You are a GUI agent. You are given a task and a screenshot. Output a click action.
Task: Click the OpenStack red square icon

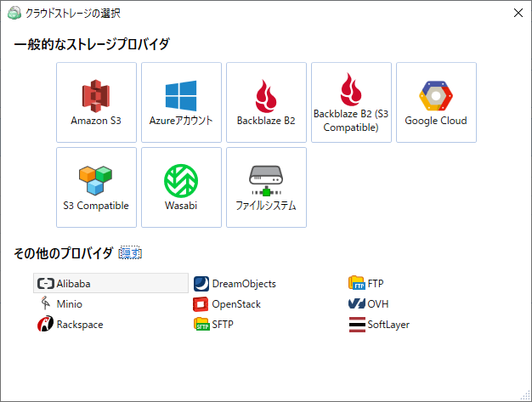pyautogui.click(x=201, y=304)
